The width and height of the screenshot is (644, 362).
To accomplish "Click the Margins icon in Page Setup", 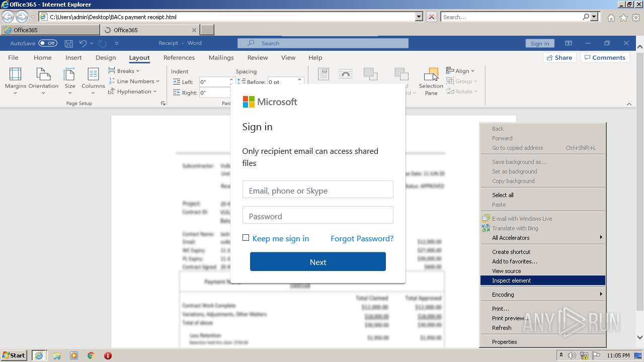I will (x=16, y=75).
